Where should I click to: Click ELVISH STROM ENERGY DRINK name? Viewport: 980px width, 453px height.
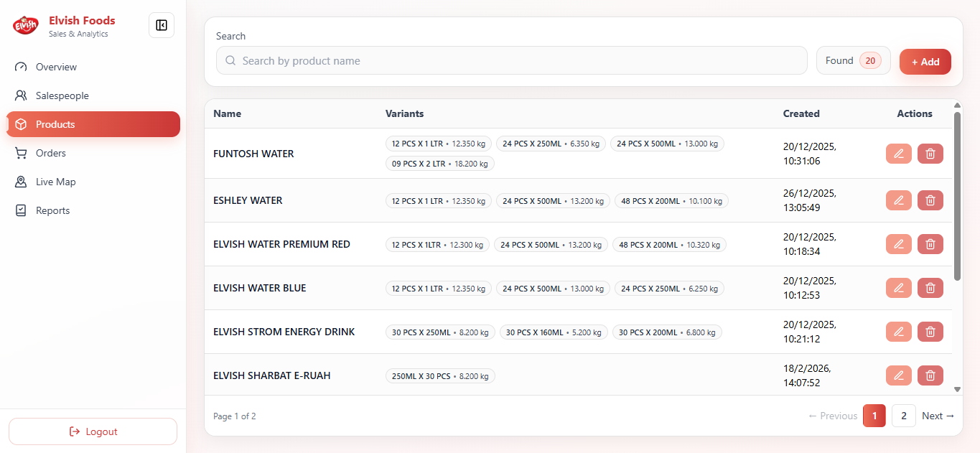[x=284, y=332]
